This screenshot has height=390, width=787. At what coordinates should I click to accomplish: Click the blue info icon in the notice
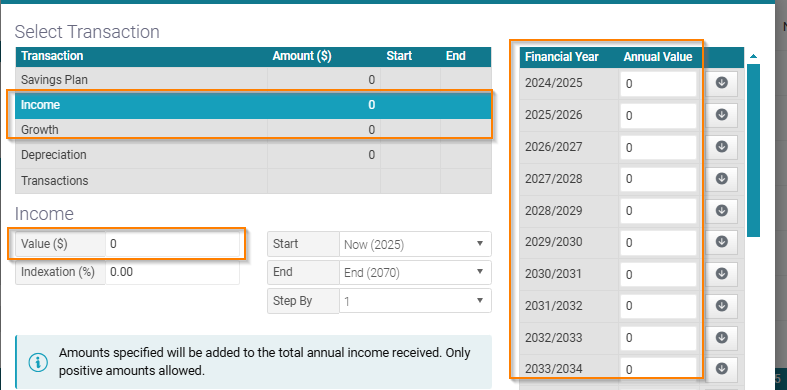pos(38,362)
